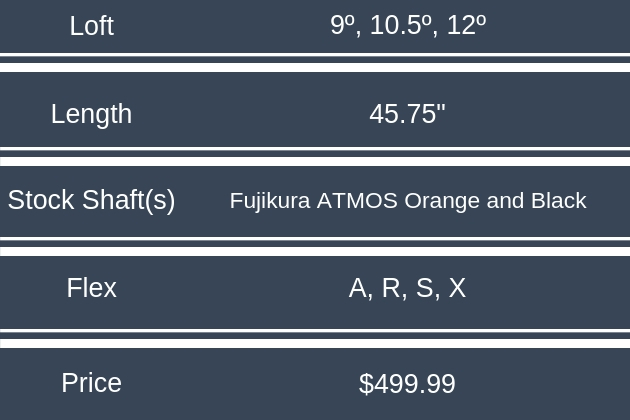630x420 pixels.
Task: Select the S flex option
Action: click(x=426, y=288)
